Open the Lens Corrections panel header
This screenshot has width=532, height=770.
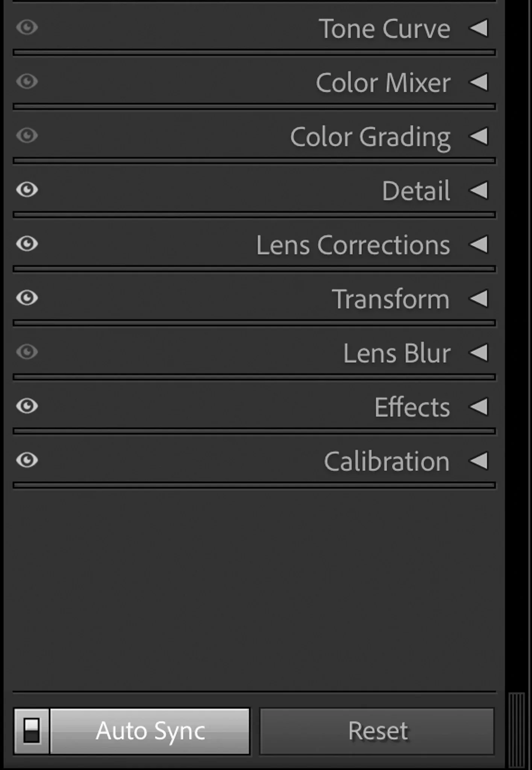point(254,244)
